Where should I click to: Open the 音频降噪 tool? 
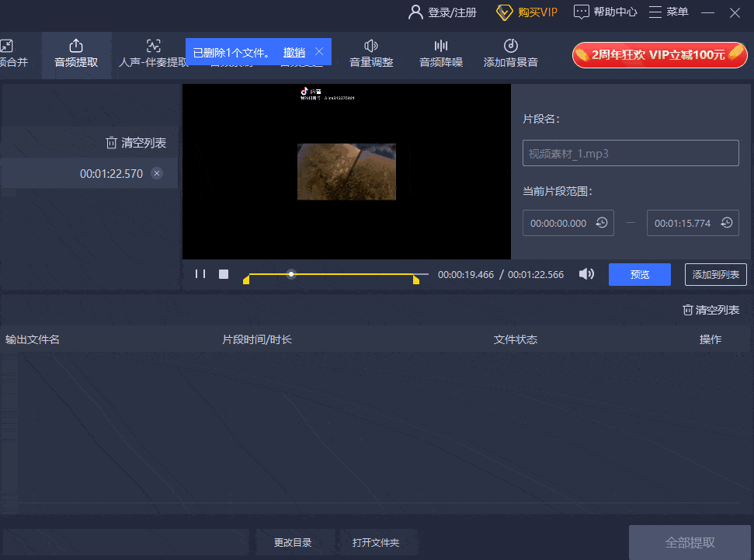tap(441, 54)
